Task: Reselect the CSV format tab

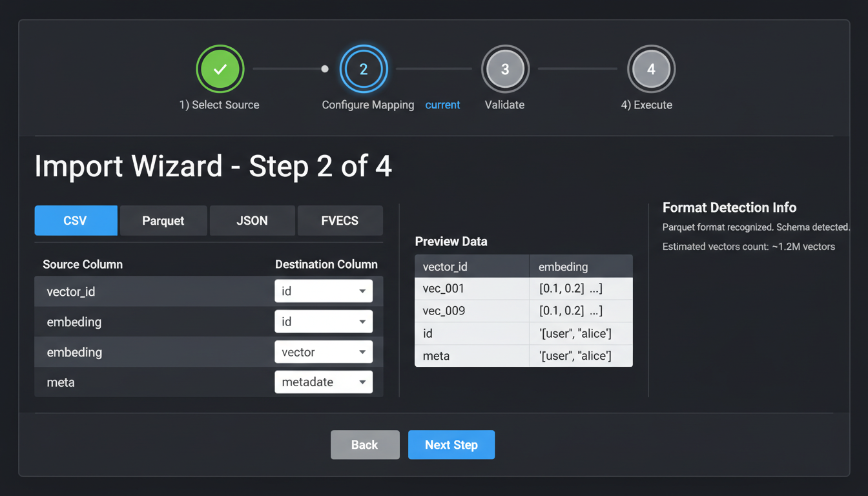Action: [x=76, y=220]
